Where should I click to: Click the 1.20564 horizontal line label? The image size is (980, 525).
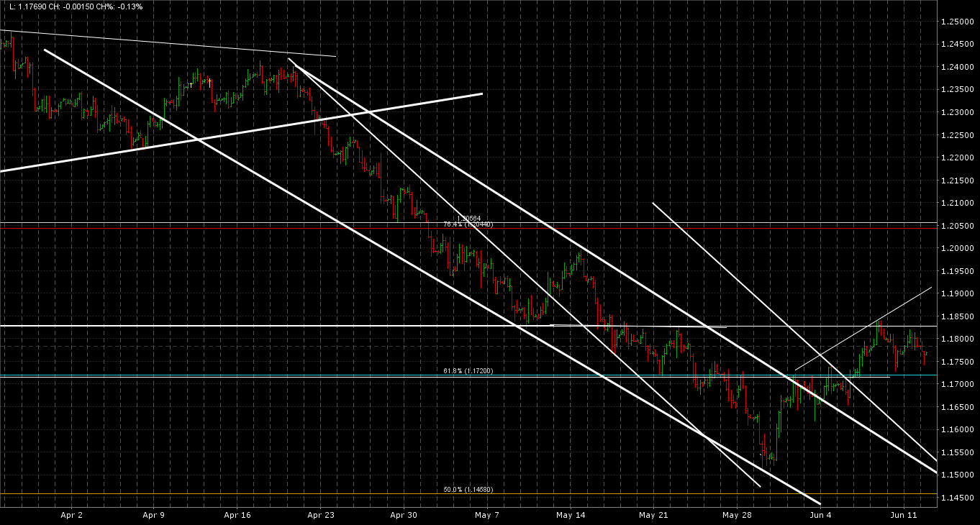pos(468,219)
